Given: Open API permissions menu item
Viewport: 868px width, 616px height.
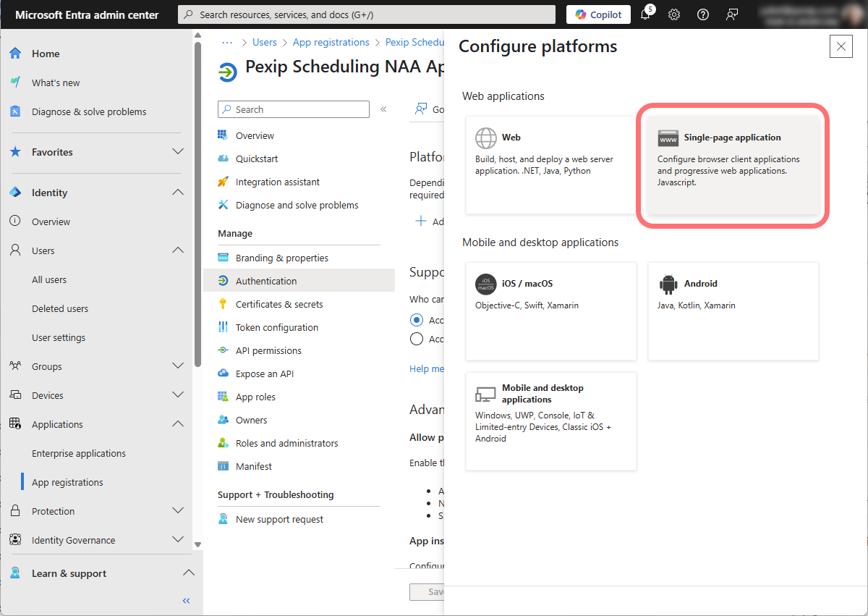Looking at the screenshot, I should coord(268,350).
